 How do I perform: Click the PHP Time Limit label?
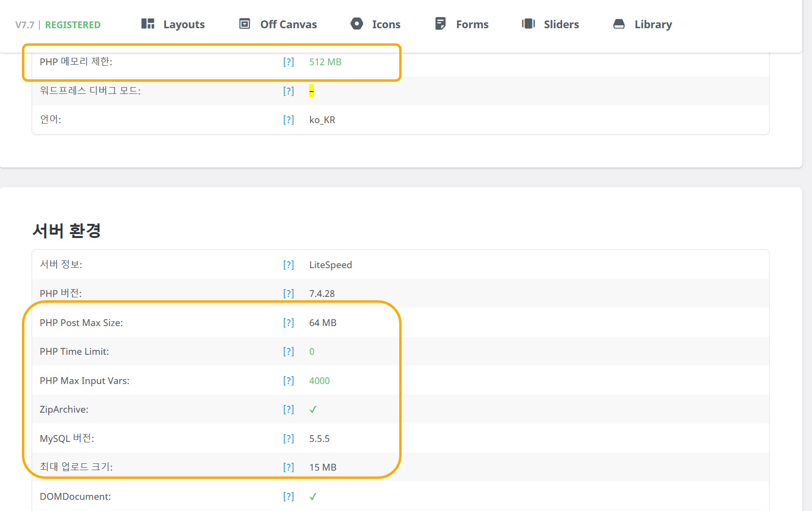pyautogui.click(x=74, y=351)
